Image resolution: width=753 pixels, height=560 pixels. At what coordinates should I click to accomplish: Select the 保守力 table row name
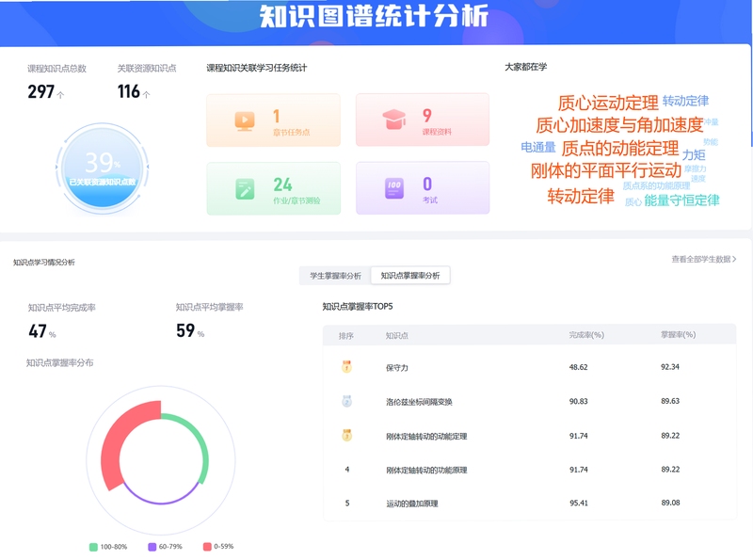tap(397, 368)
